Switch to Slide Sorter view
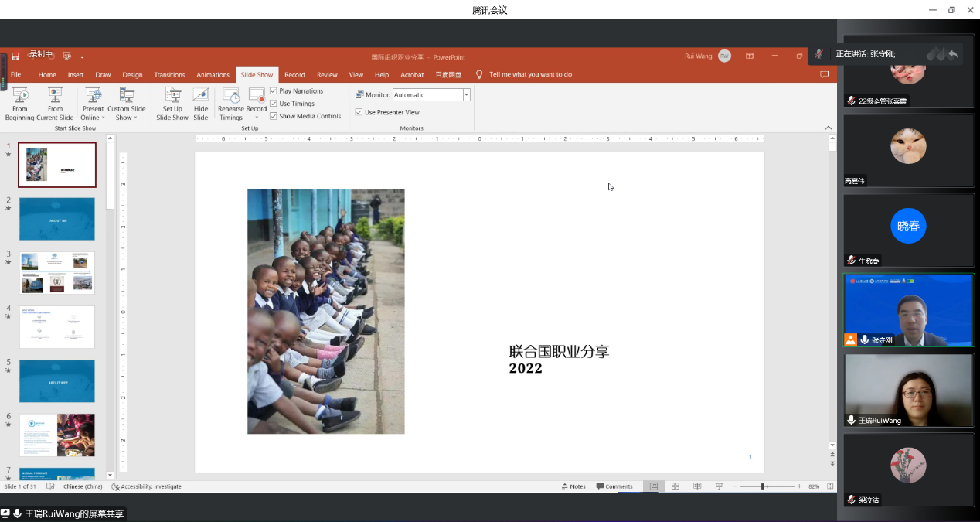This screenshot has height=522, width=980. pos(675,486)
